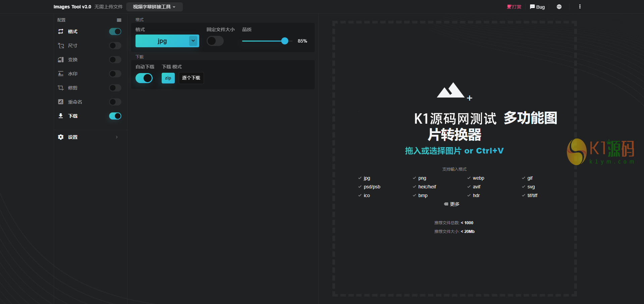Click the 无需上传文件 header text
Viewport: 644px width, 304px height.
(109, 7)
